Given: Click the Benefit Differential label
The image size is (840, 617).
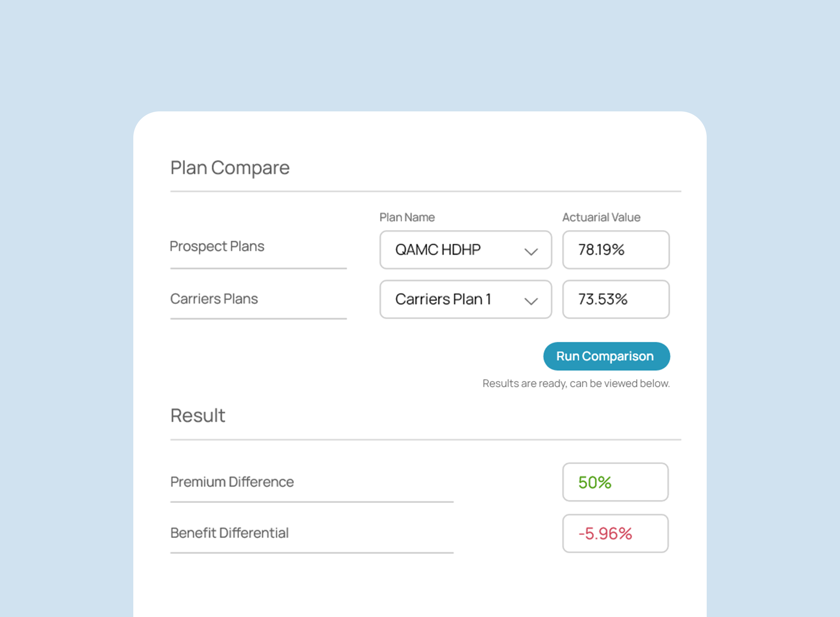Looking at the screenshot, I should (229, 533).
